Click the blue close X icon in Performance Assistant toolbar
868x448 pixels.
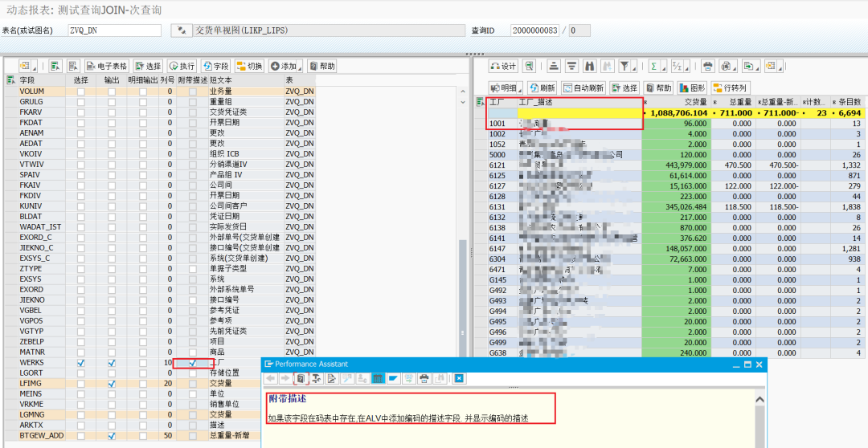[x=459, y=378]
